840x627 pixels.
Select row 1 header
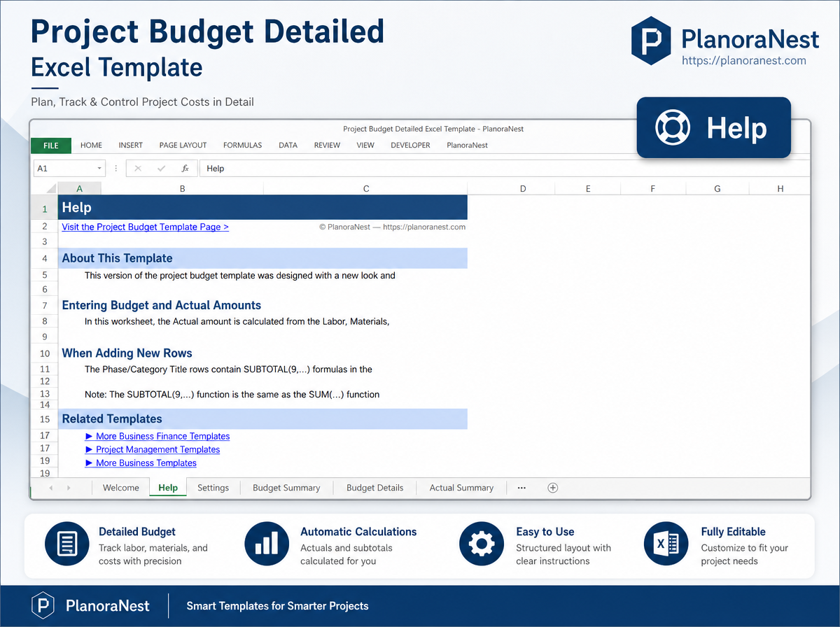(45, 208)
